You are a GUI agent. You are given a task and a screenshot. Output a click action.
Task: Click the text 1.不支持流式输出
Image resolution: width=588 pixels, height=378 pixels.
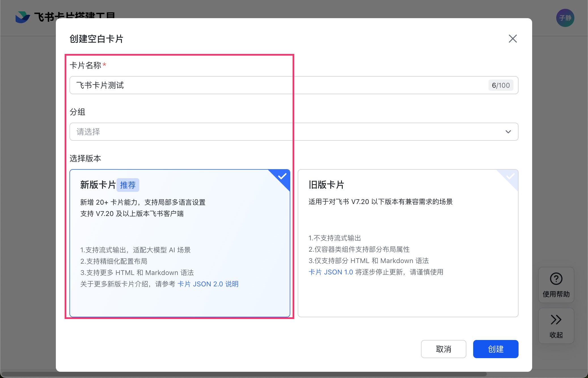pyautogui.click(x=335, y=238)
